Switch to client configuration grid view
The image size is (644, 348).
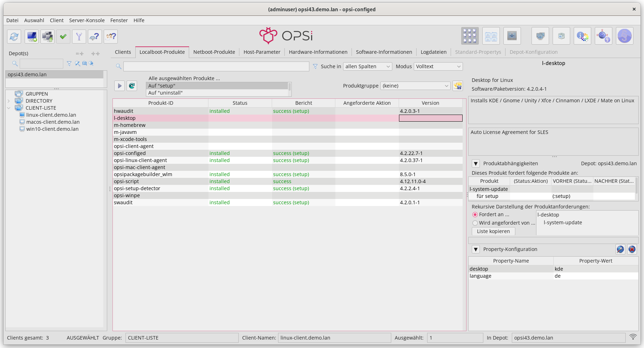click(x=470, y=36)
